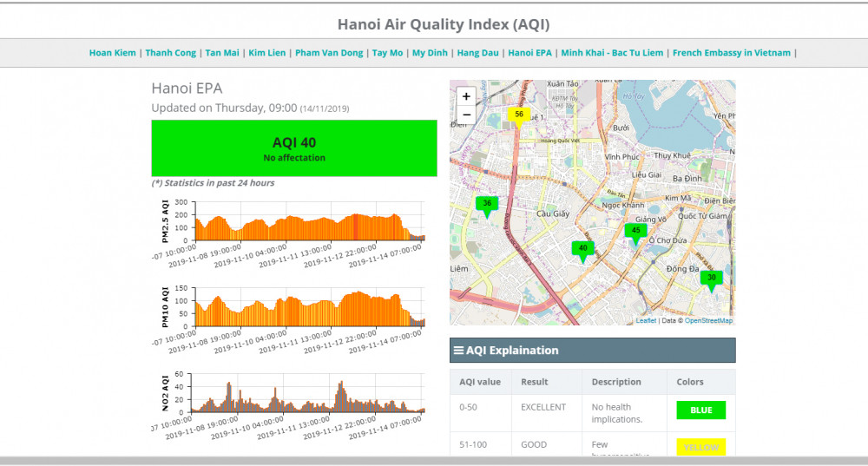Click the green AQI 40 status banner
This screenshot has width=868, height=466.
[294, 148]
